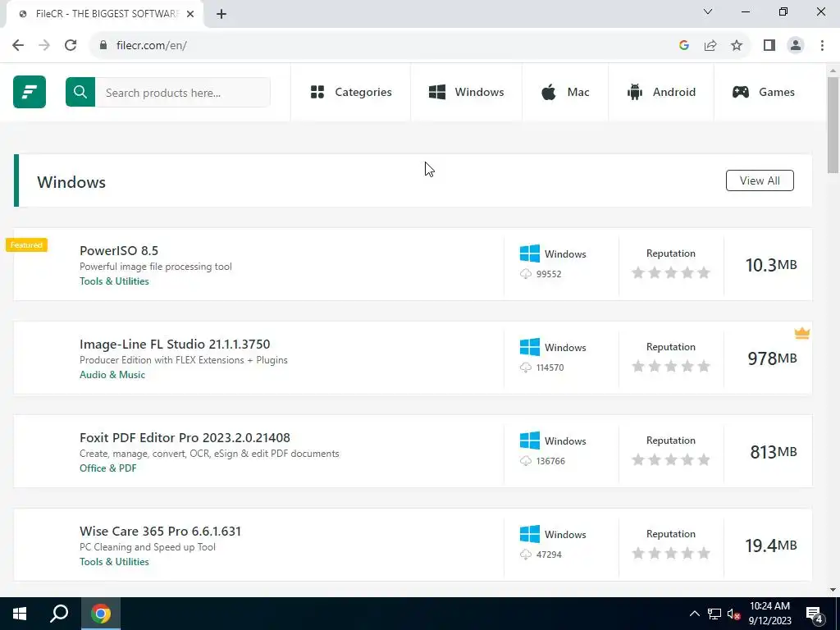Open the Audio & Music category link
840x630 pixels.
[x=112, y=374]
